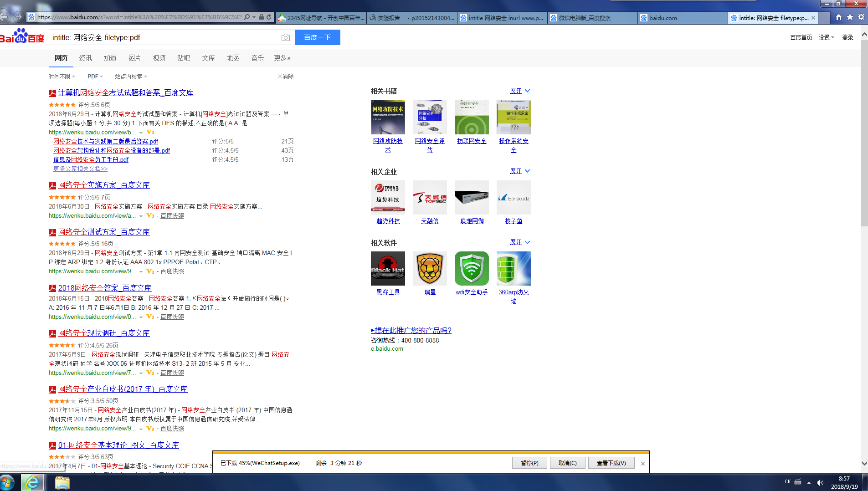Image resolution: width=868 pixels, height=491 pixels.
Task: Dismiss the WeChatSetup download notification bar
Action: point(643,464)
